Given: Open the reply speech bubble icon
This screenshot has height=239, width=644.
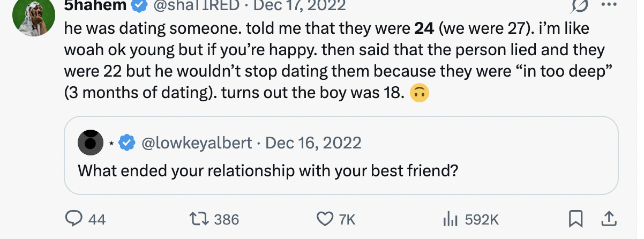Looking at the screenshot, I should point(72,219).
